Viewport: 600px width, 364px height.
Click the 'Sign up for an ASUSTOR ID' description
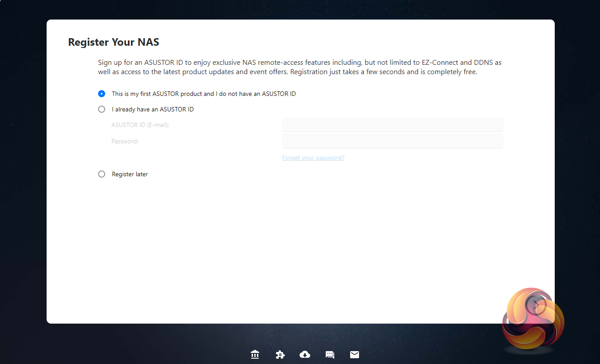click(x=300, y=67)
